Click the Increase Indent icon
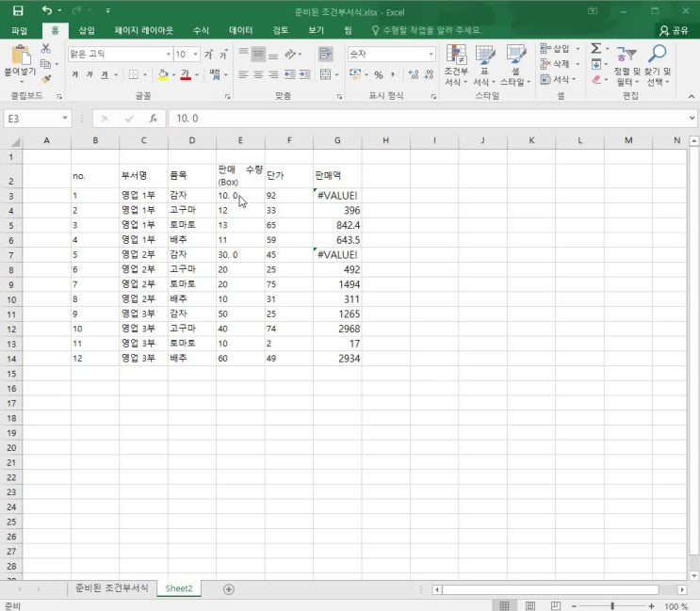This screenshot has height=611, width=700. [x=305, y=74]
